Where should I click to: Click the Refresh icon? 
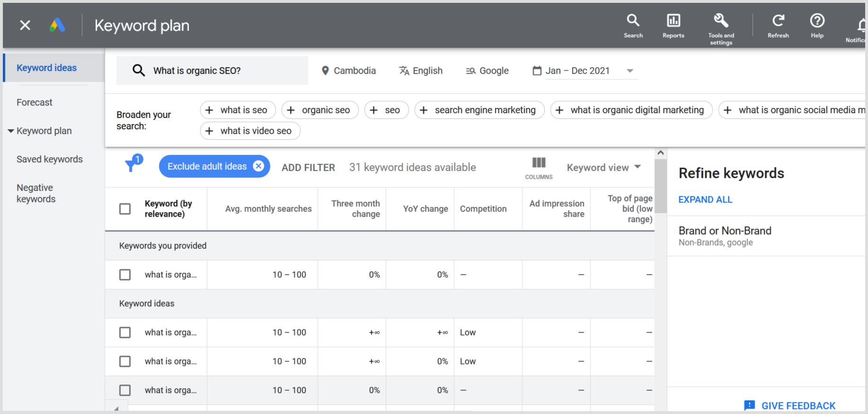pyautogui.click(x=778, y=20)
